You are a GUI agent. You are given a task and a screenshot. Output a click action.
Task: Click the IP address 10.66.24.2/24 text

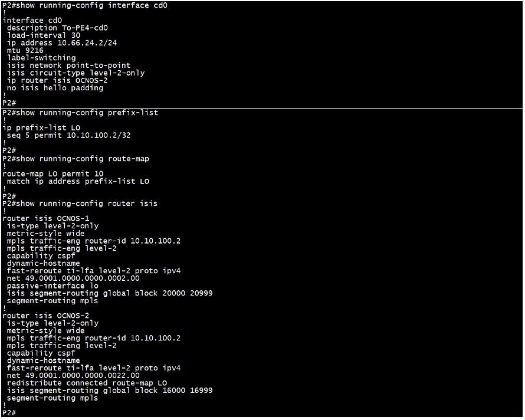click(x=87, y=43)
